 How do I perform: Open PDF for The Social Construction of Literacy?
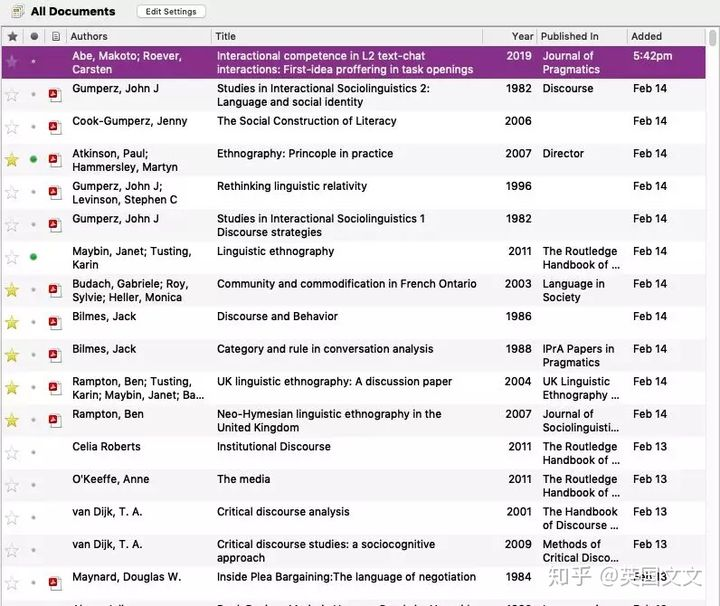pos(55,127)
